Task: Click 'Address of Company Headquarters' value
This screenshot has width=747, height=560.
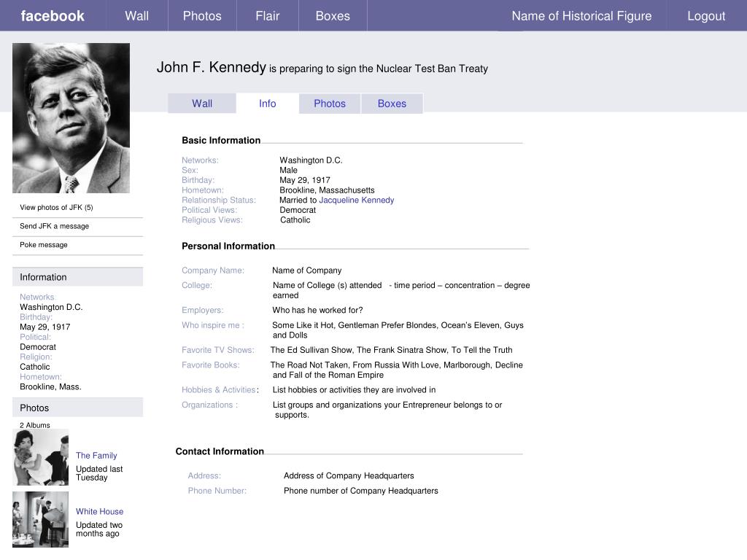Action: pyautogui.click(x=349, y=475)
